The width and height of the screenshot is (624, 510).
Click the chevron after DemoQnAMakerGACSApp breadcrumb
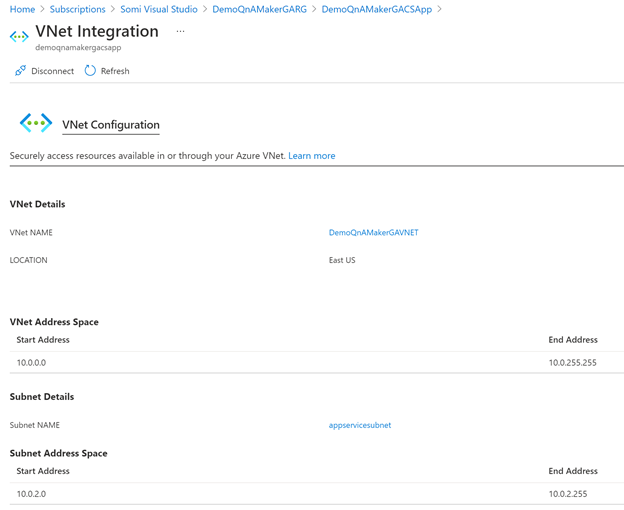point(439,9)
